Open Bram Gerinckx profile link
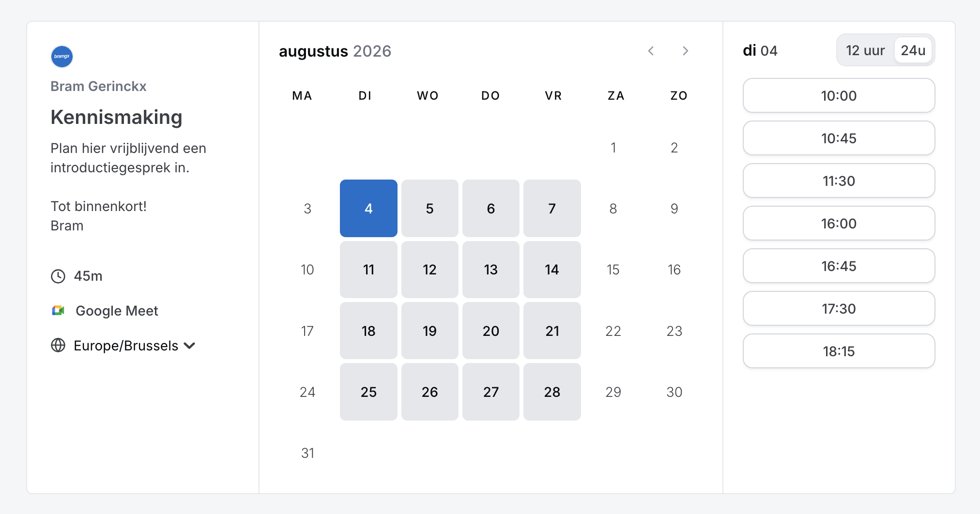The image size is (980, 514). [99, 86]
